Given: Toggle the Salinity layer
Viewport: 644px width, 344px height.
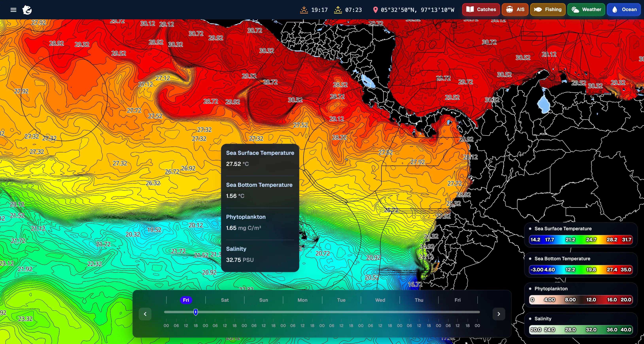Looking at the screenshot, I should [543, 319].
